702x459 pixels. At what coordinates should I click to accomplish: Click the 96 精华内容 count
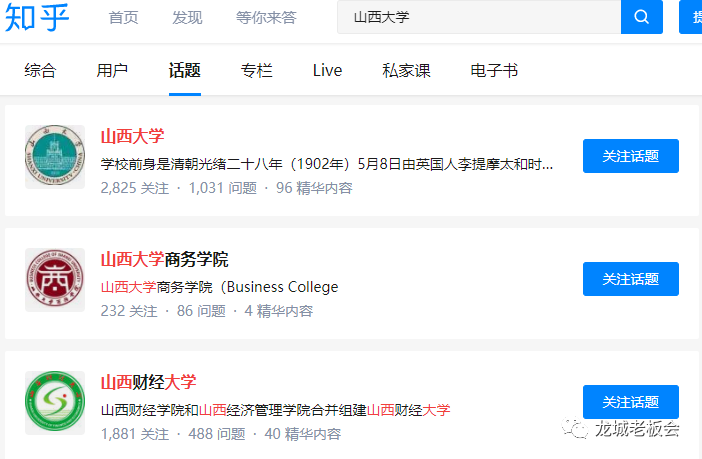314,188
